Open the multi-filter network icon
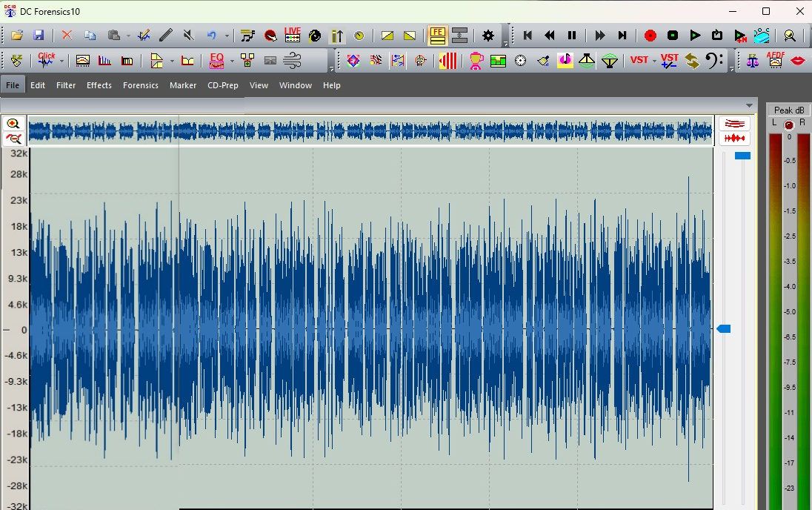Screen dimensions: 812x510 click(247, 61)
